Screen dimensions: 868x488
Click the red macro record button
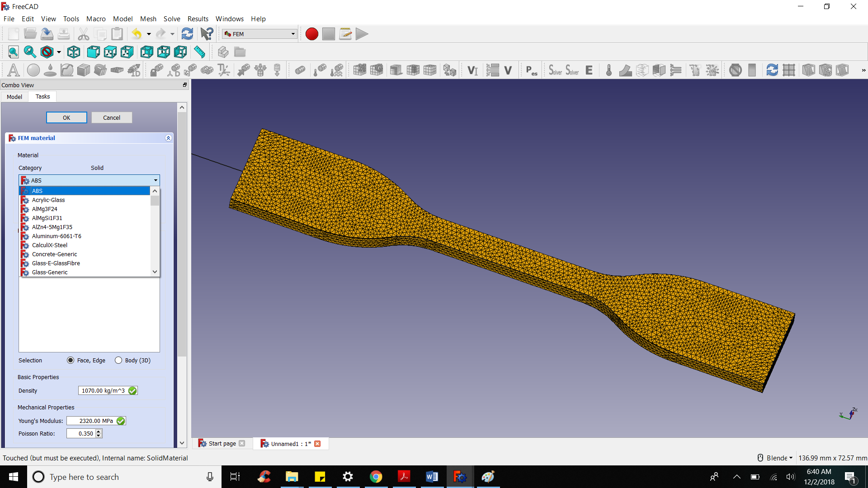pos(311,34)
